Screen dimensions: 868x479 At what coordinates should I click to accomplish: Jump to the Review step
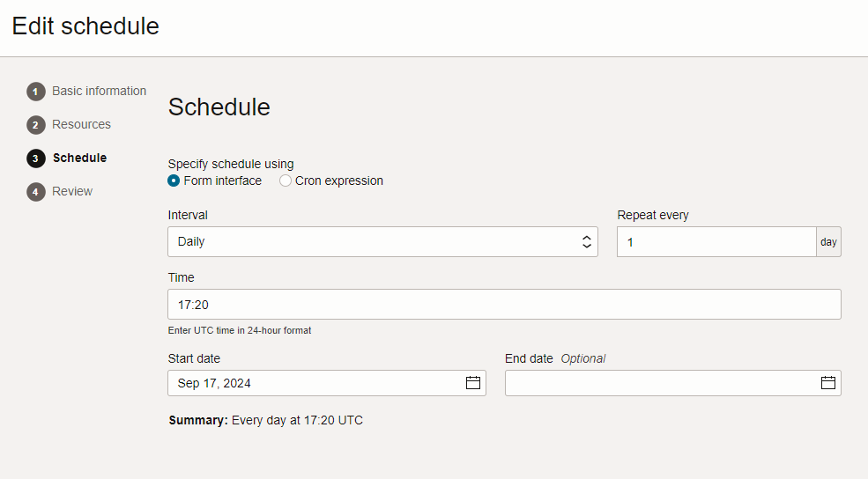(72, 191)
